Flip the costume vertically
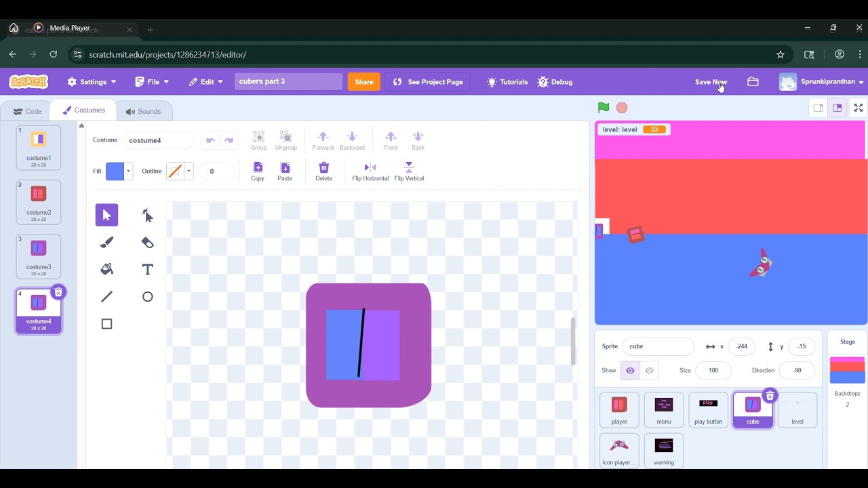Viewport: 868px width, 488px height. [x=409, y=171]
